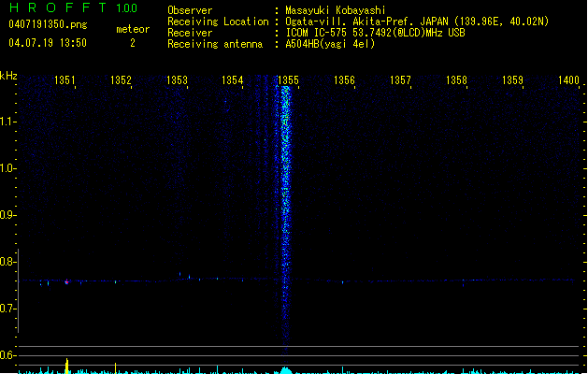The height and width of the screenshot is (374, 588).
Task: Click the meteor label
Action: 133,29
